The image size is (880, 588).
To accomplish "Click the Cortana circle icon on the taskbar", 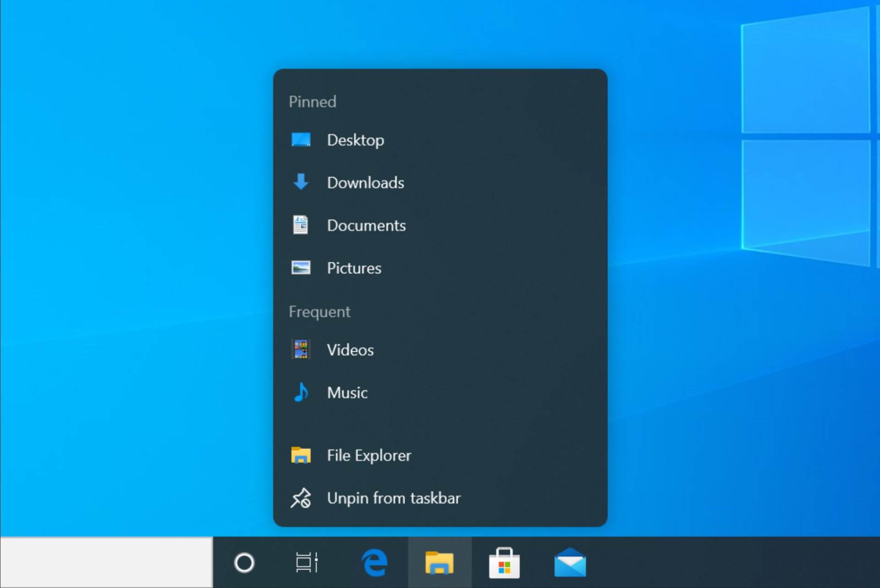I will [x=244, y=563].
